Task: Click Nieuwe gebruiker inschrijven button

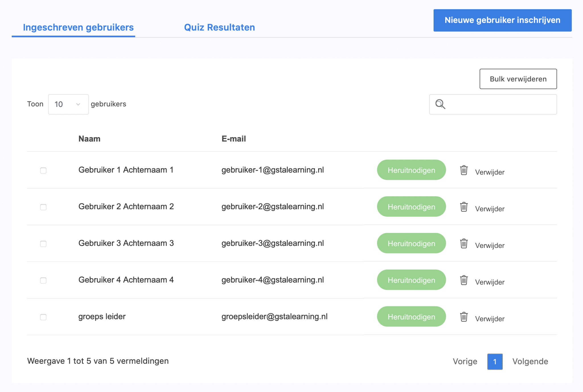Action: click(502, 20)
